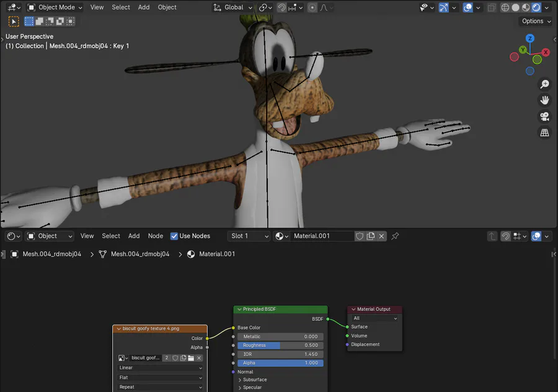
Task: Switch to Rendered viewport shading
Action: point(536,7)
